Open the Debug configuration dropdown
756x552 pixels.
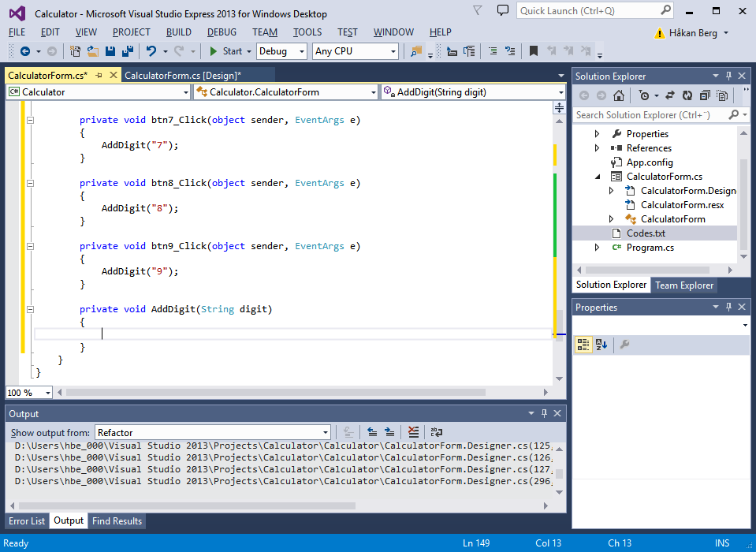[x=281, y=51]
